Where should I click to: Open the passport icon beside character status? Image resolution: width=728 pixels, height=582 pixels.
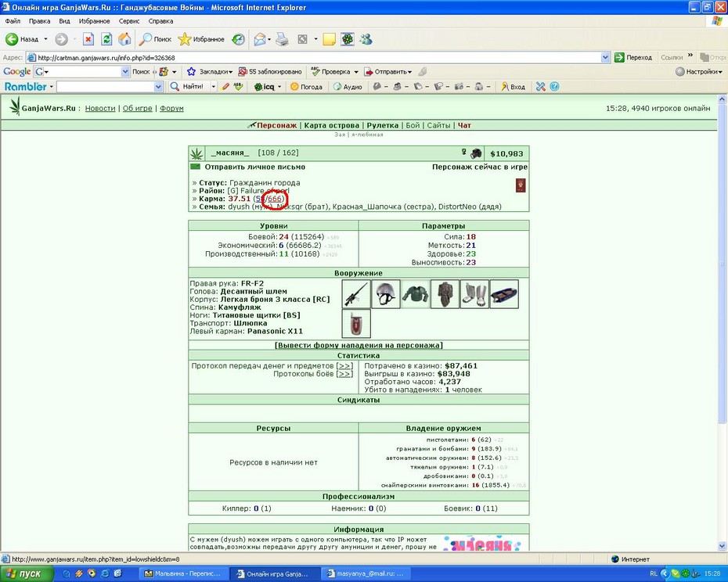point(521,185)
